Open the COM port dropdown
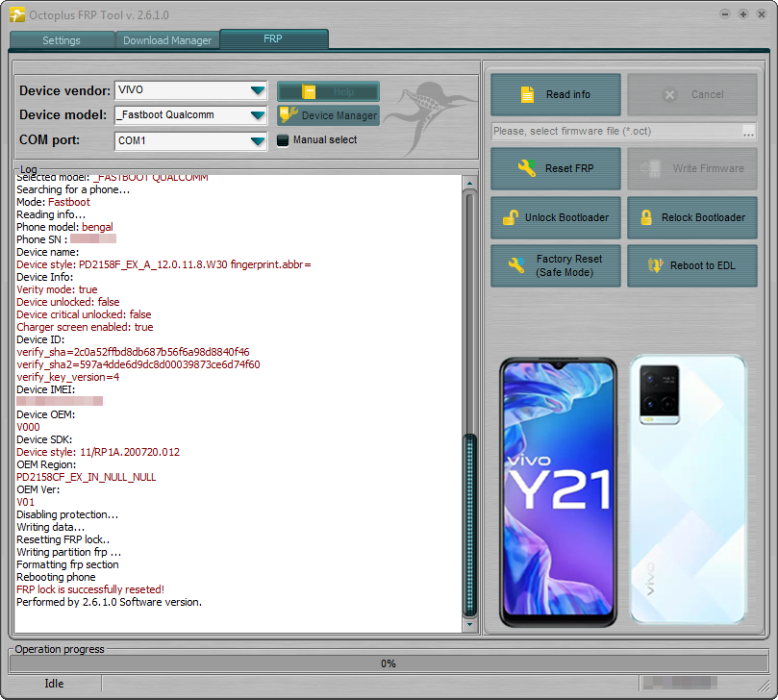Screen dimensions: 778x700 click(258, 141)
